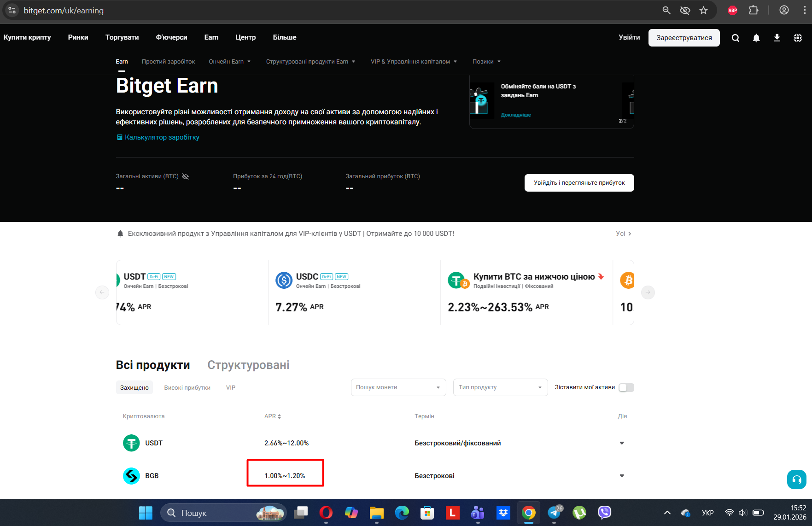Open the Chrome profile avatar icon
812x526 pixels.
784,10
